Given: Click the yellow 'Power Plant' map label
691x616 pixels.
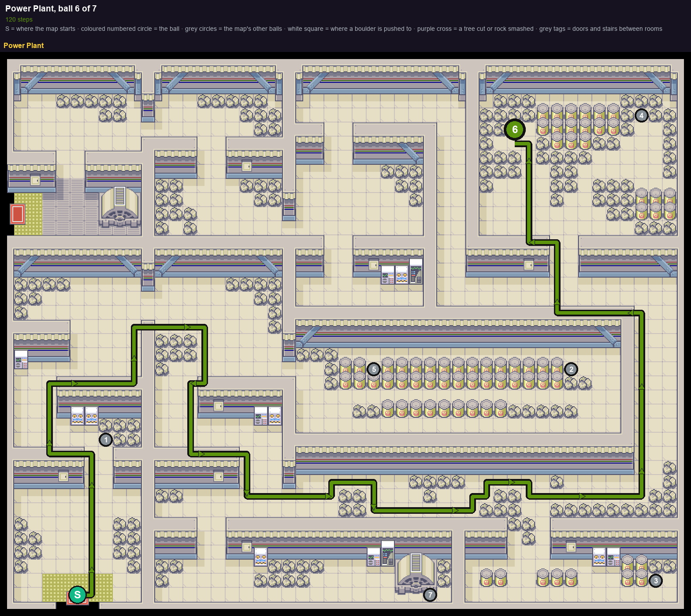Looking at the screenshot, I should [24, 45].
